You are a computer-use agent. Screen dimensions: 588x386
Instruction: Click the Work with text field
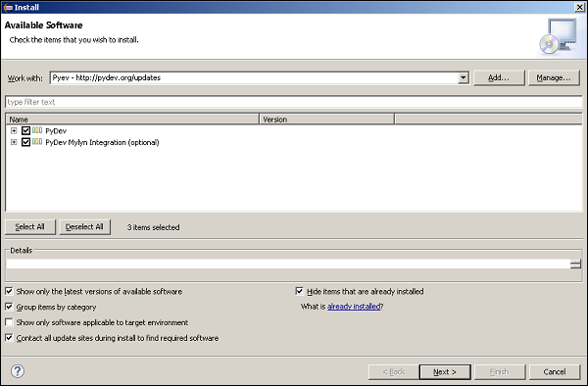(254, 77)
